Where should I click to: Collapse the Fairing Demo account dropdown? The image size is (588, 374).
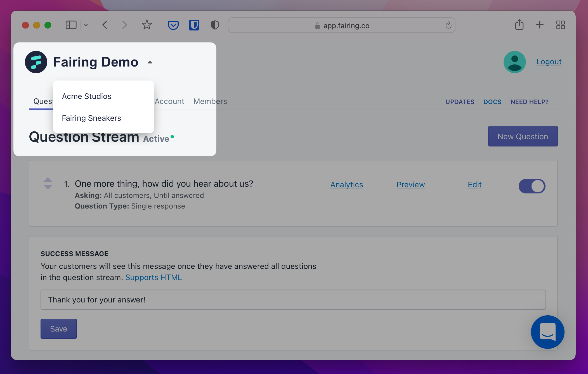point(150,62)
